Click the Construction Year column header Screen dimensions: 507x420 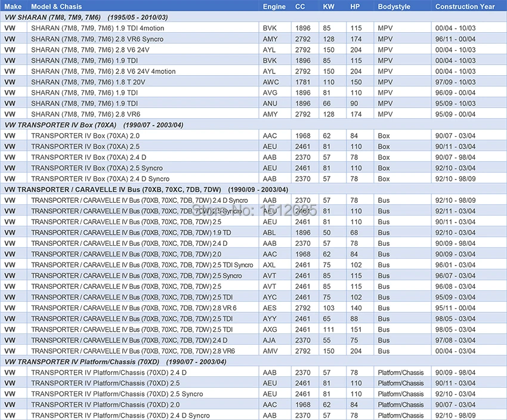465,7
